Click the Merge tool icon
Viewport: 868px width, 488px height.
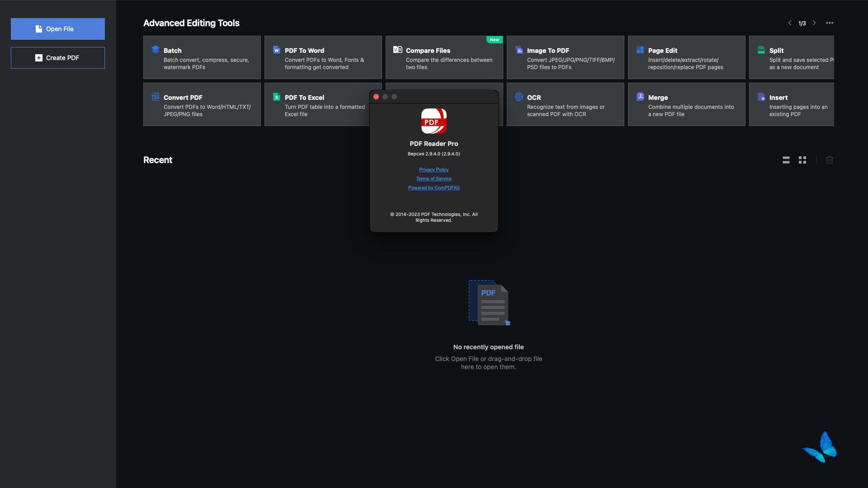640,97
